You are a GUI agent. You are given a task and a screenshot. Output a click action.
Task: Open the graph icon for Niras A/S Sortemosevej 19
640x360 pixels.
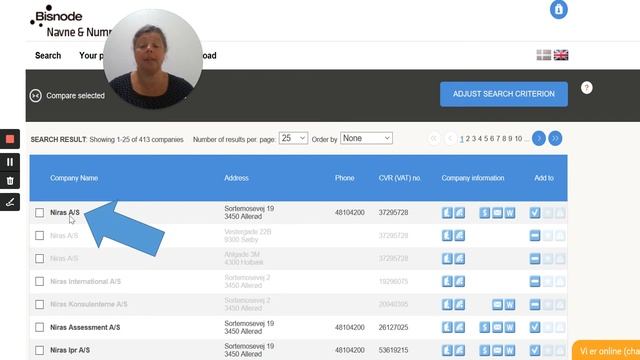pyautogui.click(x=460, y=213)
